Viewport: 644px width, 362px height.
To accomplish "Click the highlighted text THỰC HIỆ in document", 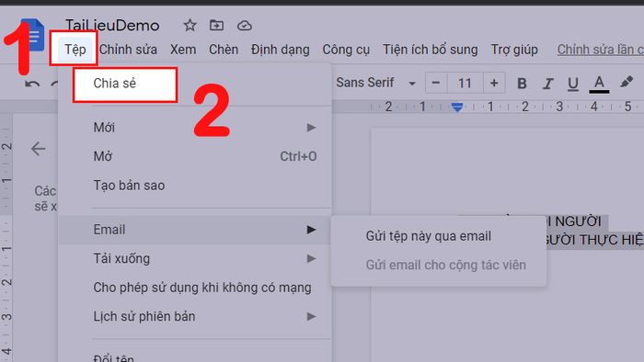I will 612,240.
